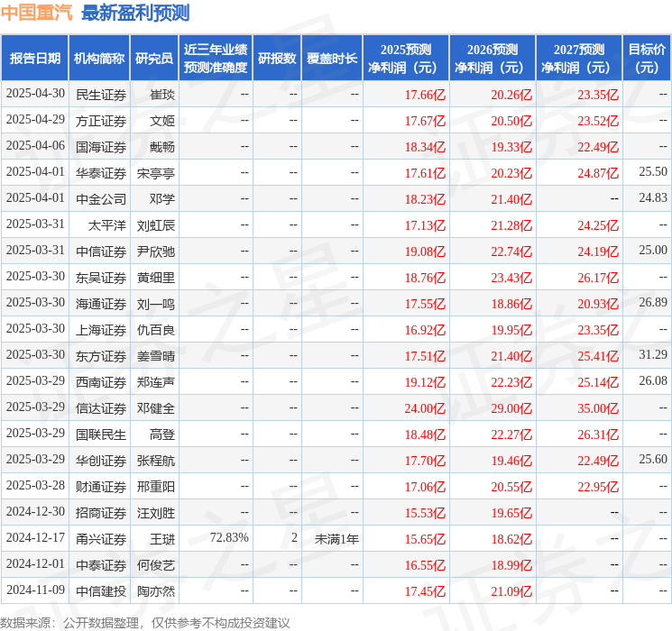
Task: Select the 上海证券 institution cell
Action: [101, 330]
